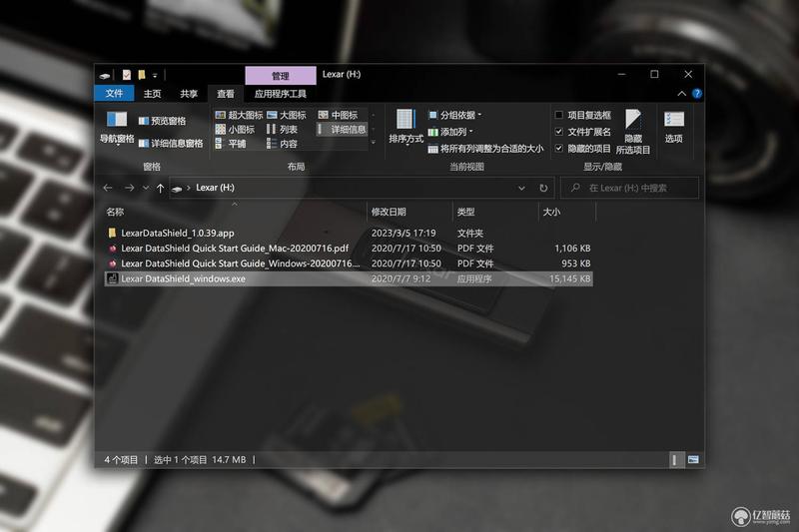Open the 分组依据 dropdown
Screen dimensions: 799x532
tap(455, 115)
